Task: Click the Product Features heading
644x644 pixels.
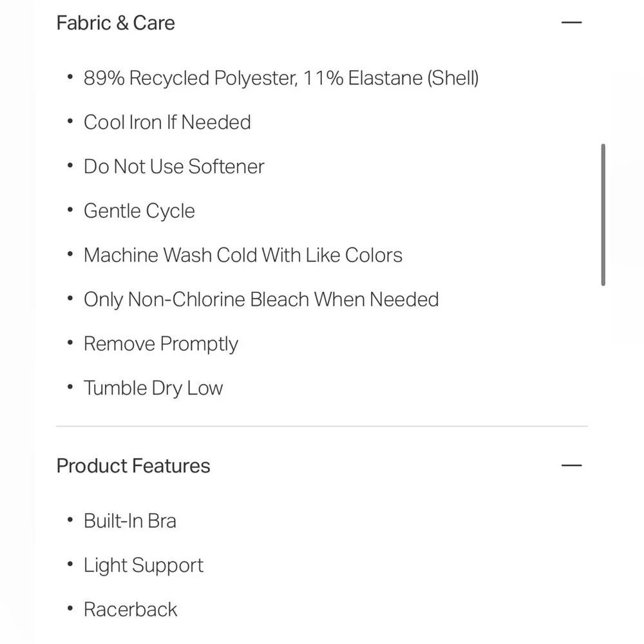Action: click(x=133, y=466)
